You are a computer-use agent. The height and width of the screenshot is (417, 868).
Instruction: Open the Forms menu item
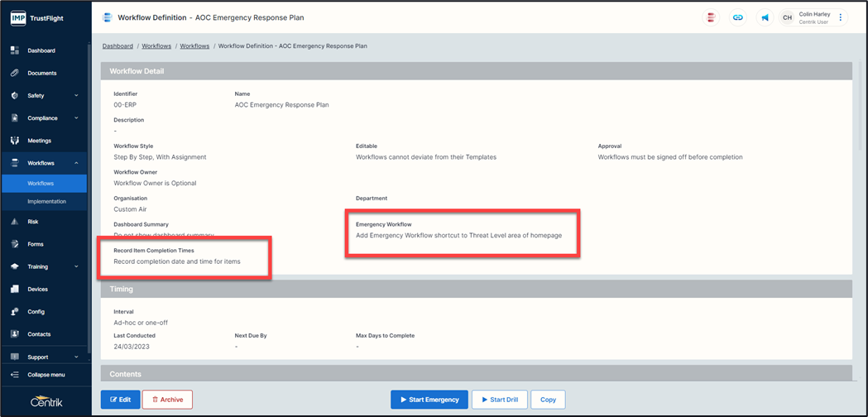(x=36, y=244)
